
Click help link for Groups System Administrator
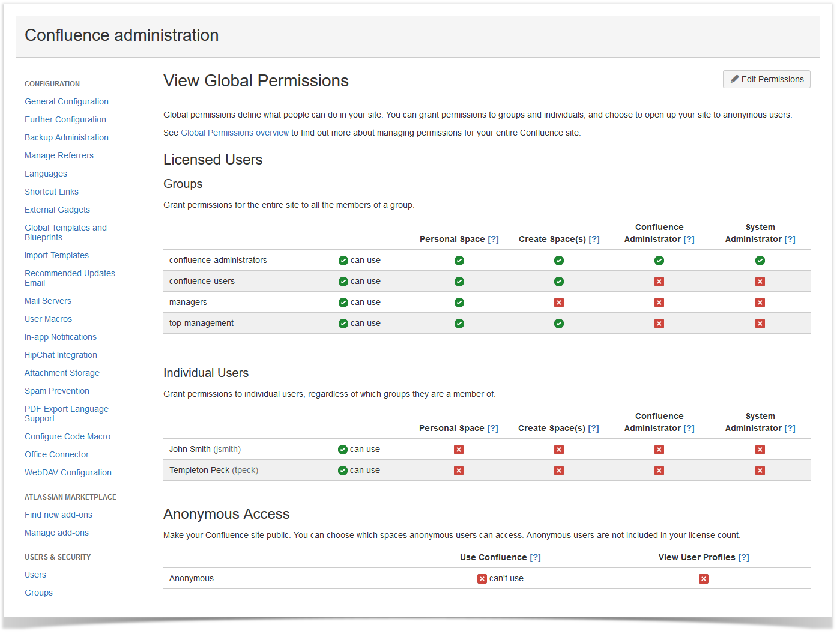(790, 239)
